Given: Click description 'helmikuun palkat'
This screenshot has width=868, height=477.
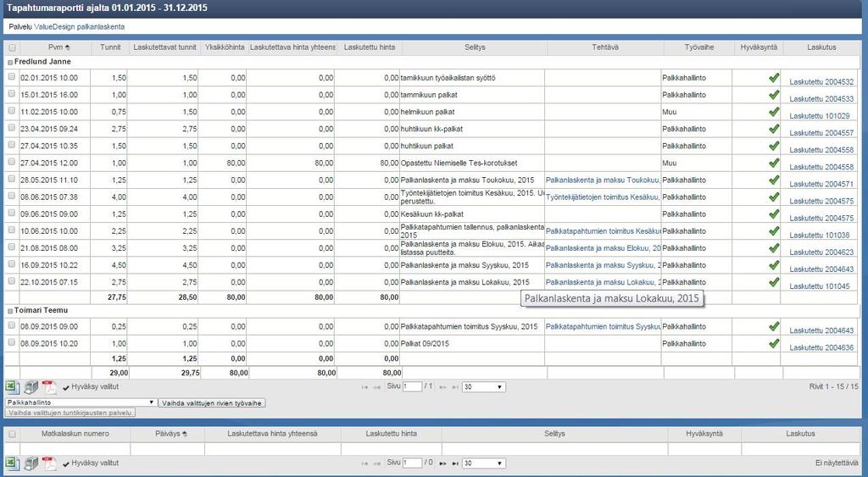Looking at the screenshot, I should [x=427, y=112].
